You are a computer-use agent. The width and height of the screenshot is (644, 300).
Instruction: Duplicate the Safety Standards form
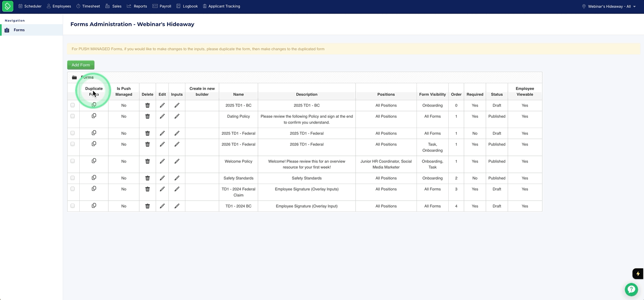pyautogui.click(x=94, y=178)
